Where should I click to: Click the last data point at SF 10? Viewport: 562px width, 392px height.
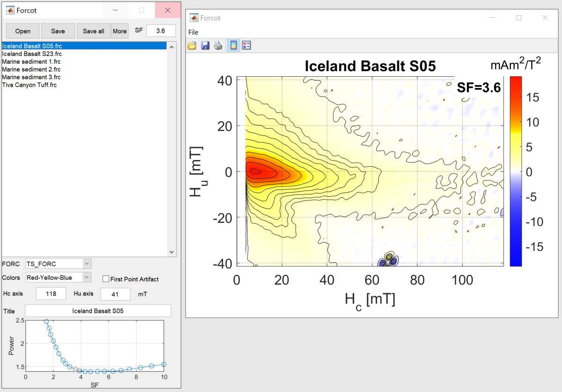164,364
